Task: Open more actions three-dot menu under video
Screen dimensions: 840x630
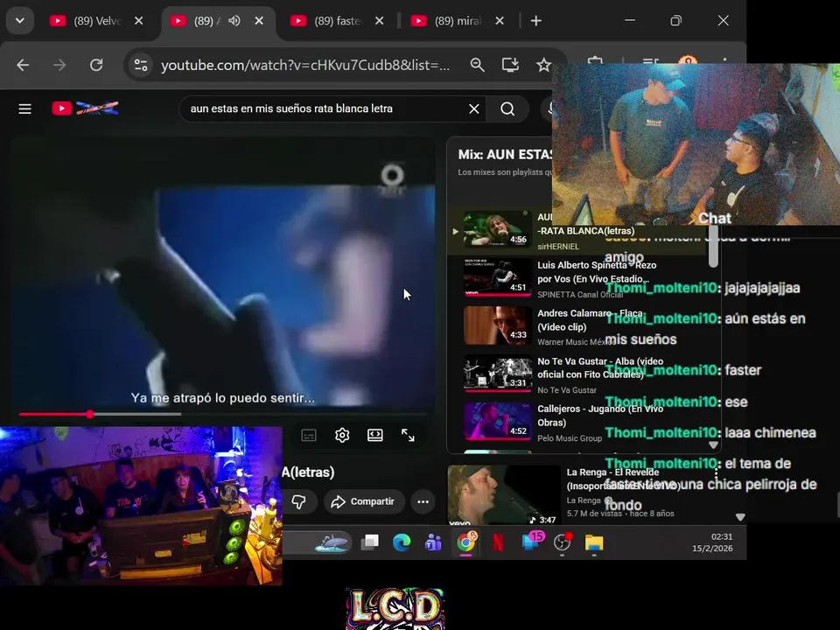Action: tap(423, 502)
